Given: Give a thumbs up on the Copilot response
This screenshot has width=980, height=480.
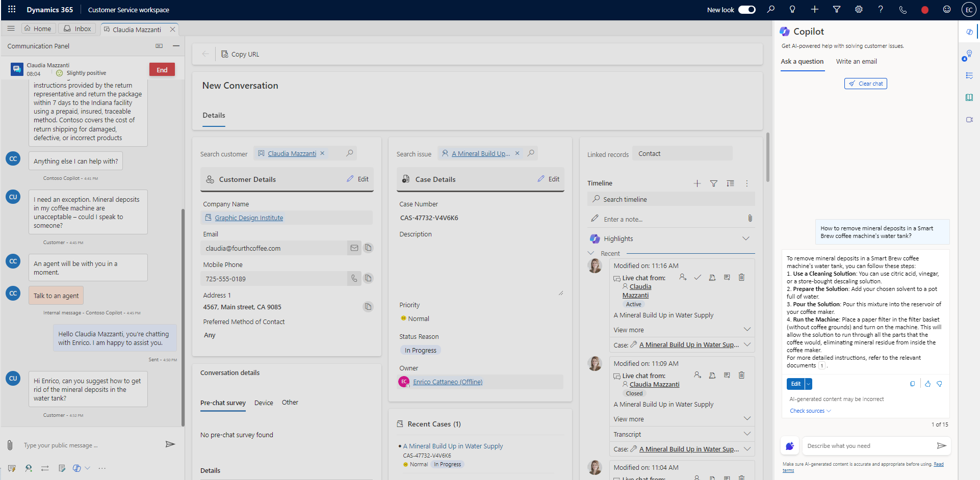Looking at the screenshot, I should (x=927, y=384).
